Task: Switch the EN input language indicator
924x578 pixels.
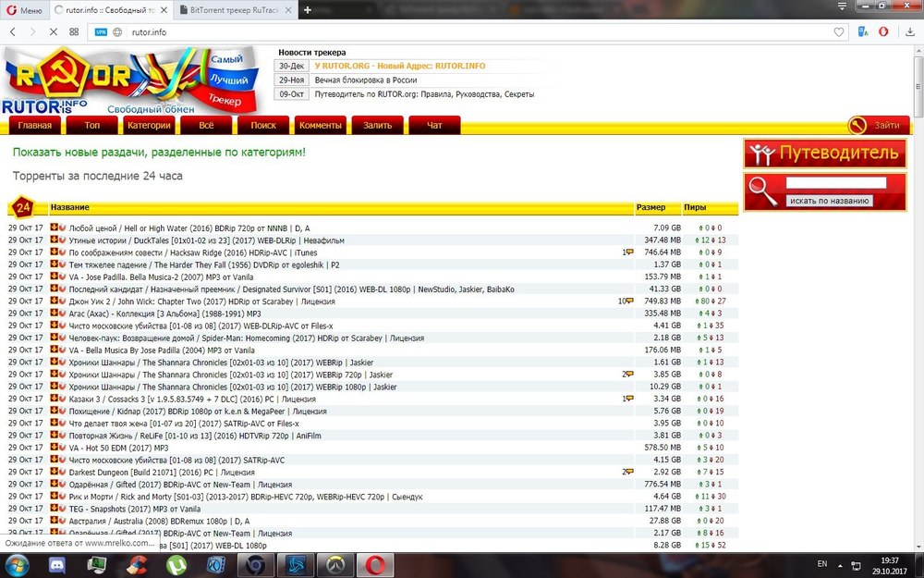Action: pyautogui.click(x=822, y=564)
